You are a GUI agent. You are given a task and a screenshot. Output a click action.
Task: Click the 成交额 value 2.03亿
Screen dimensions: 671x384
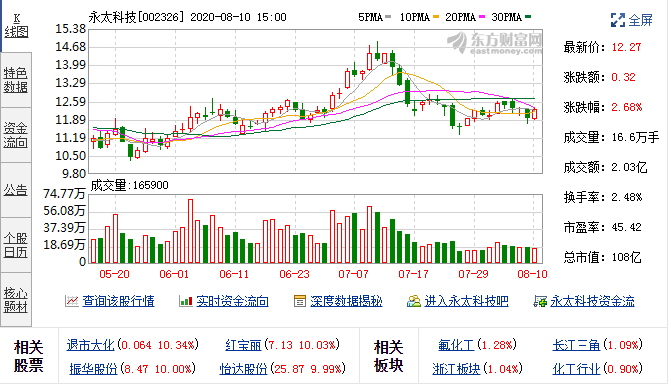[x=629, y=167]
